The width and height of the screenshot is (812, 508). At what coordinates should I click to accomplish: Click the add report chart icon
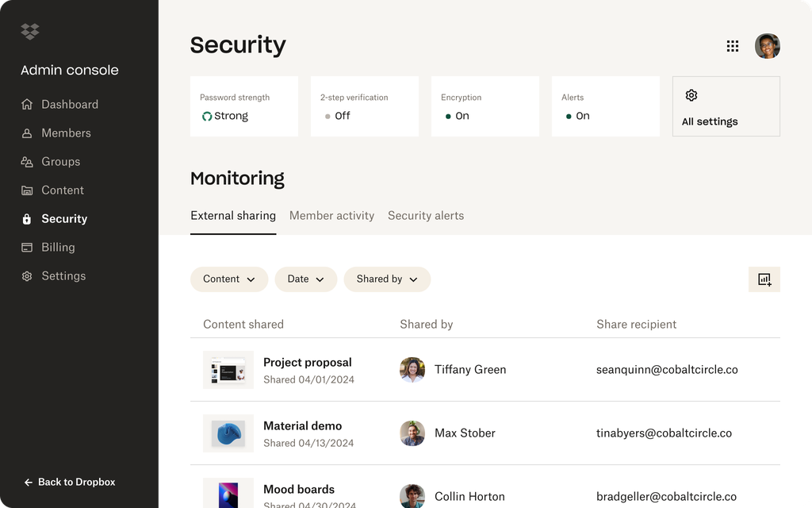click(764, 279)
